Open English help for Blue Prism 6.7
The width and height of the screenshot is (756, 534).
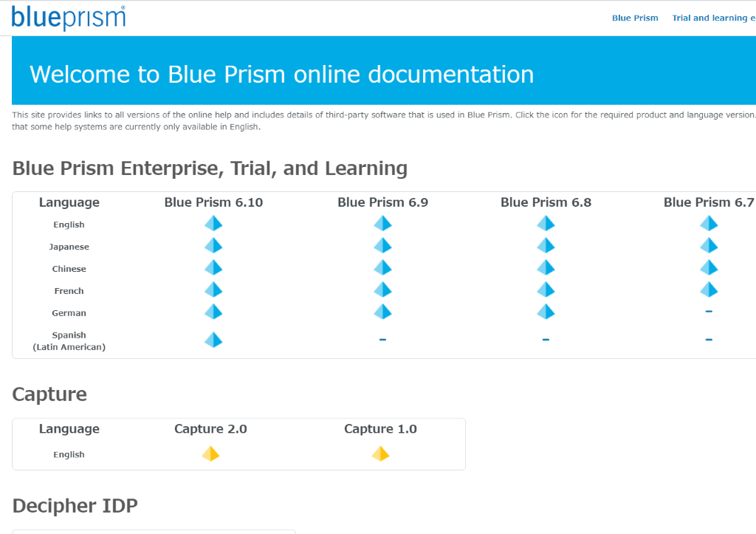coord(709,224)
